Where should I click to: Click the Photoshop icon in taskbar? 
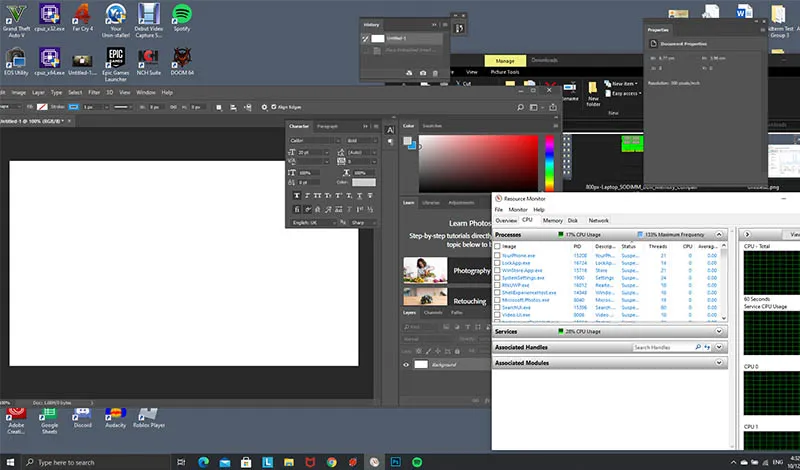(396, 462)
